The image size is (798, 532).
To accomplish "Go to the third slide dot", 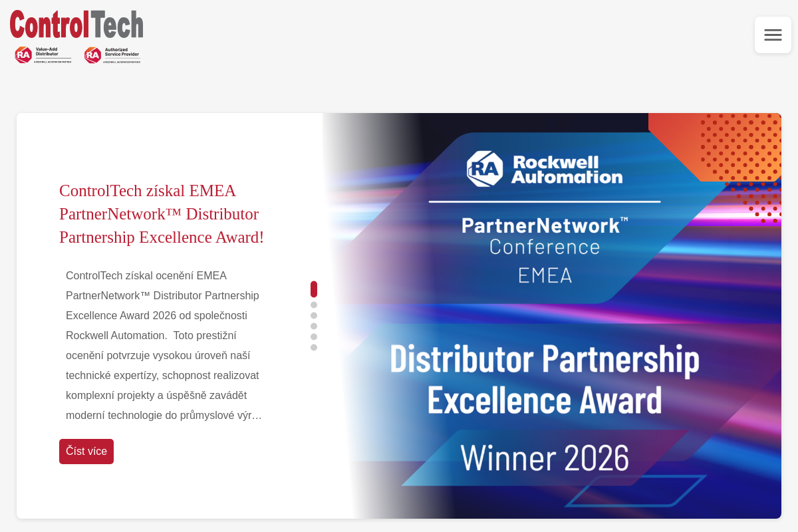I will click(x=314, y=315).
